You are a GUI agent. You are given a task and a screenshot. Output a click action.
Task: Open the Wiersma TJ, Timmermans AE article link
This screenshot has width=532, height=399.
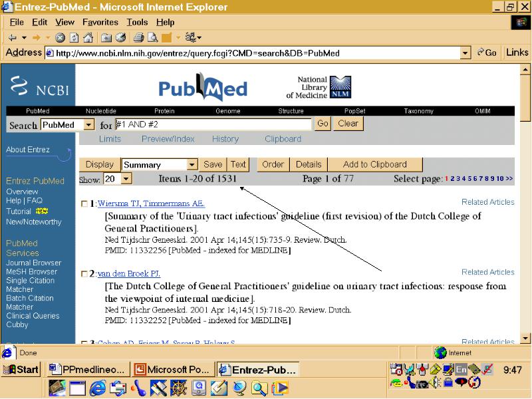151,203
